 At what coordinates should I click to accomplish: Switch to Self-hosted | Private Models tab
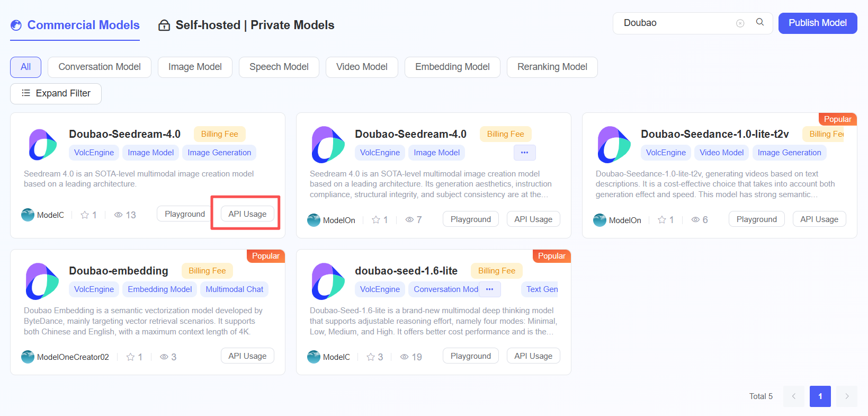point(246,25)
